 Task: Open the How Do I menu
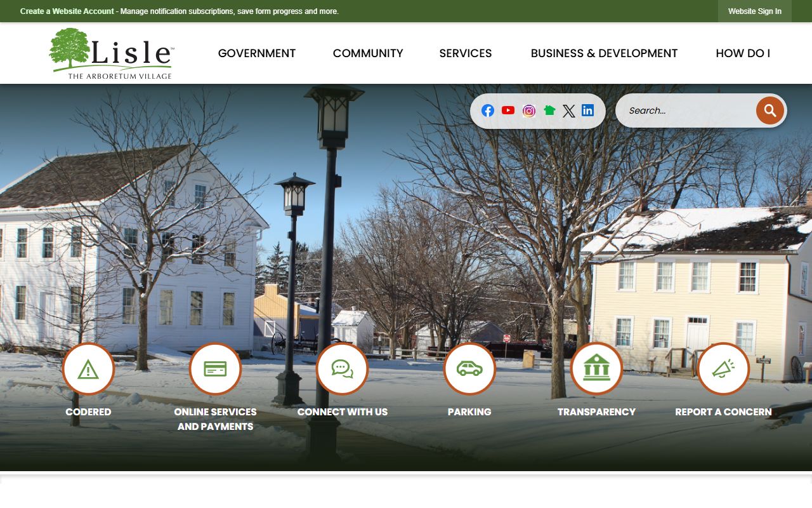[743, 53]
